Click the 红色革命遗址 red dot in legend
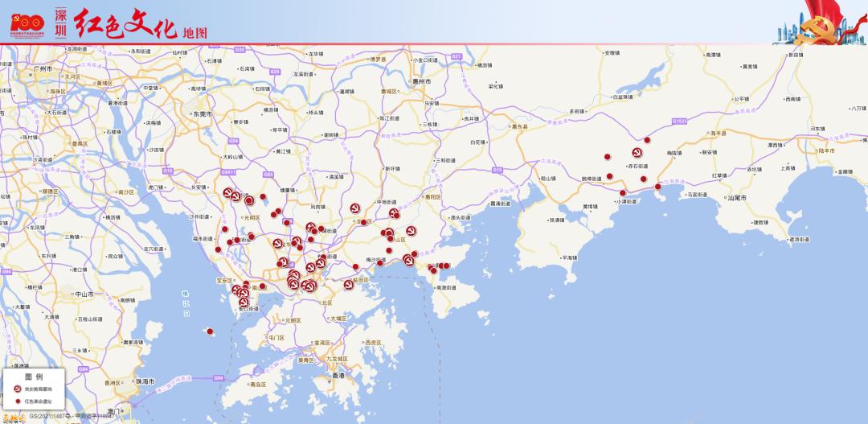The image size is (868, 424). (x=18, y=400)
